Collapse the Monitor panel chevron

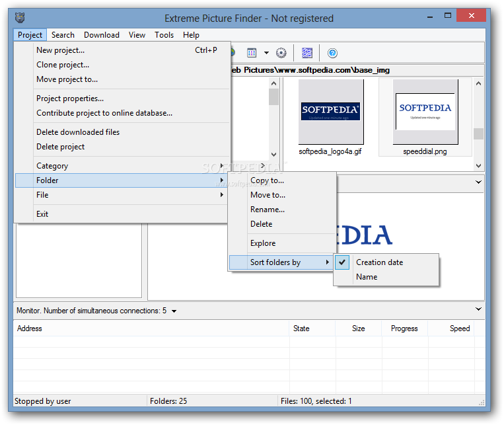[478, 309]
